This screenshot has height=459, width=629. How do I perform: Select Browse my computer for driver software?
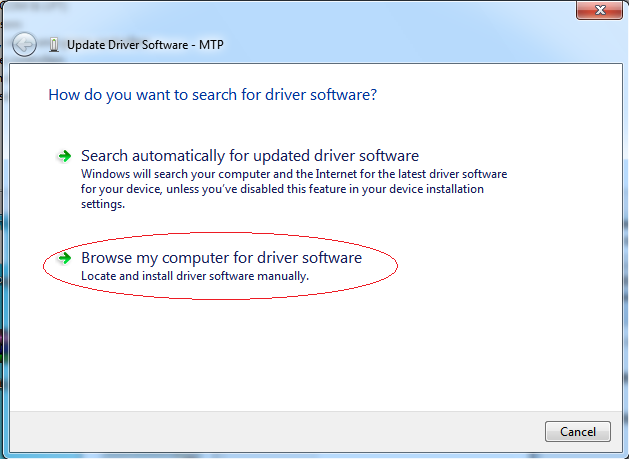click(221, 258)
